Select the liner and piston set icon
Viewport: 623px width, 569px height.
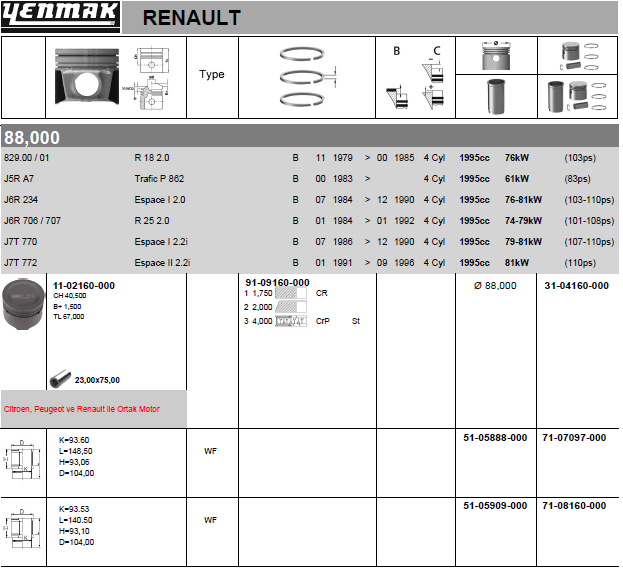click(x=577, y=97)
